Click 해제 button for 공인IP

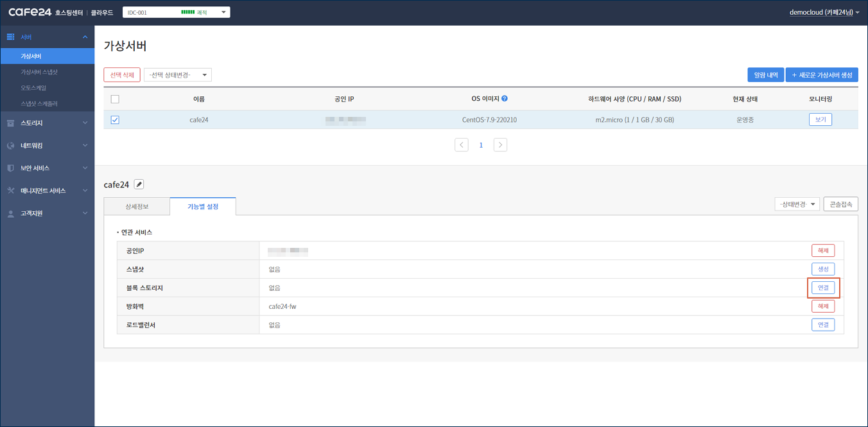[x=823, y=250]
